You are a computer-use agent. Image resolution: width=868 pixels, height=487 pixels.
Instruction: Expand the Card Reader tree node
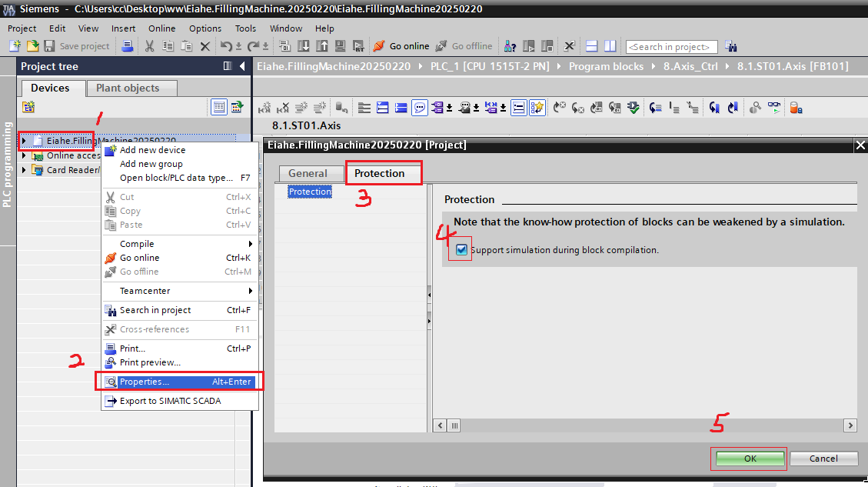25,170
